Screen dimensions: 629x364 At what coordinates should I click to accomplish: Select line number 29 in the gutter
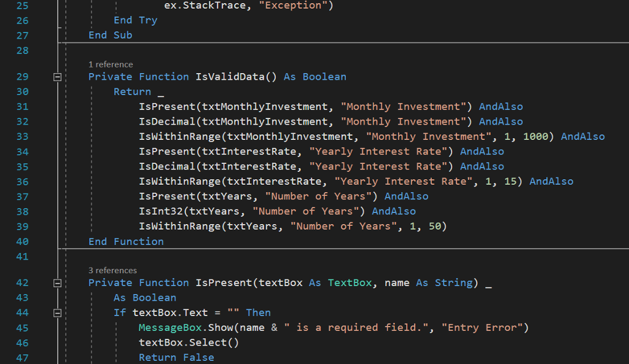(22, 77)
